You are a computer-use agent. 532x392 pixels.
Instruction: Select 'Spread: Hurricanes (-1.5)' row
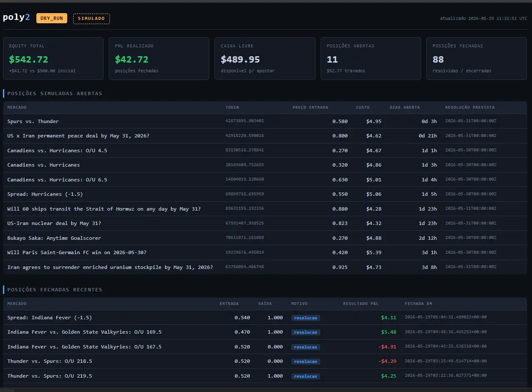(x=265, y=194)
